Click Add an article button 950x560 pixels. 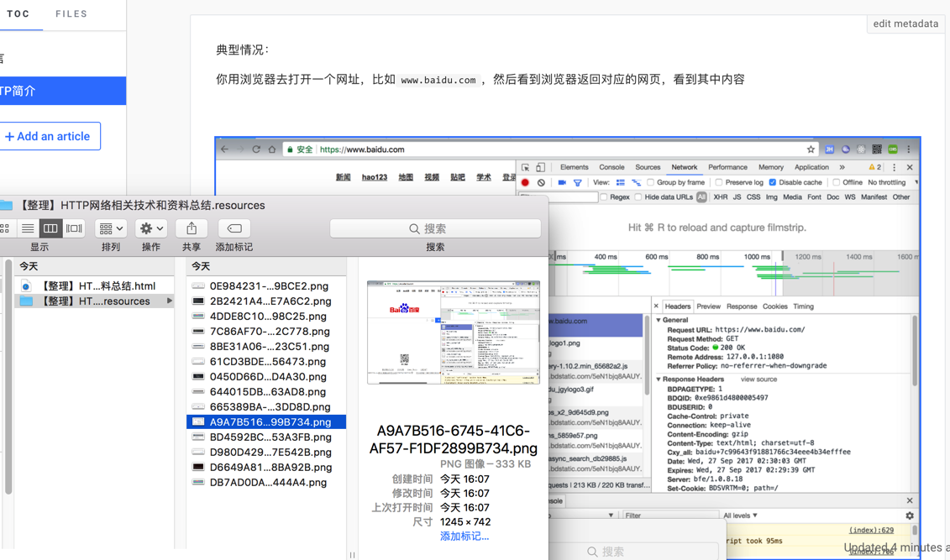[x=50, y=136]
